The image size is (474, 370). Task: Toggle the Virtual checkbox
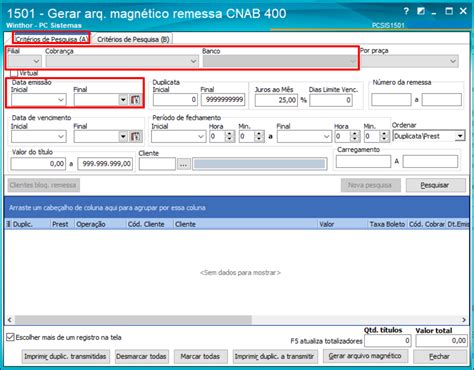coord(14,73)
